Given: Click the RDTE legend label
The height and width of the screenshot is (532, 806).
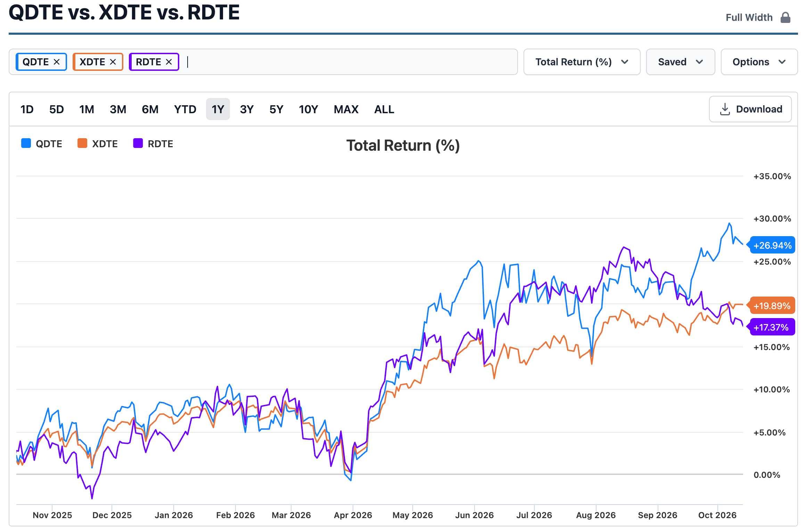Looking at the screenshot, I should pyautogui.click(x=161, y=144).
